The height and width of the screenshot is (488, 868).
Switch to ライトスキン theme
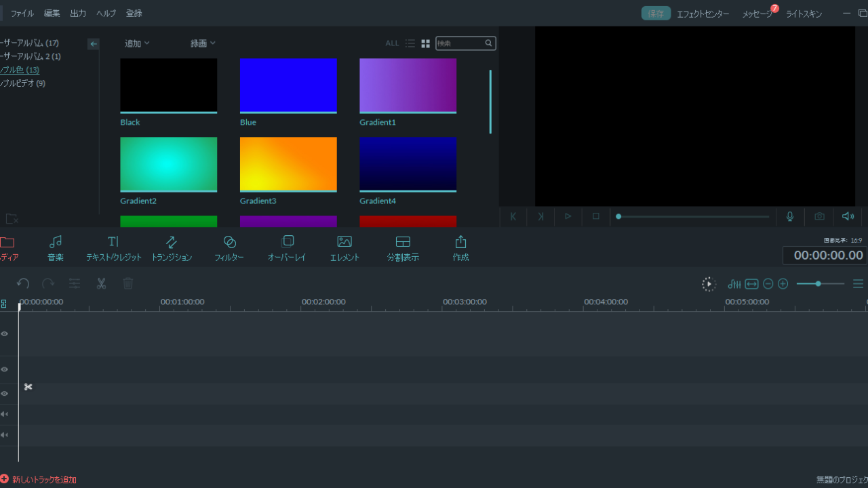[x=804, y=14]
